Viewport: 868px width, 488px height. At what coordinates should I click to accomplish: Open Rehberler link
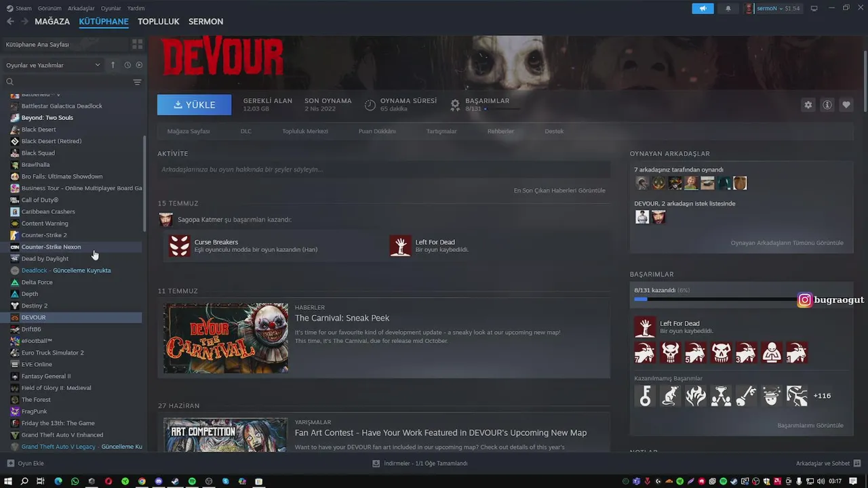500,131
